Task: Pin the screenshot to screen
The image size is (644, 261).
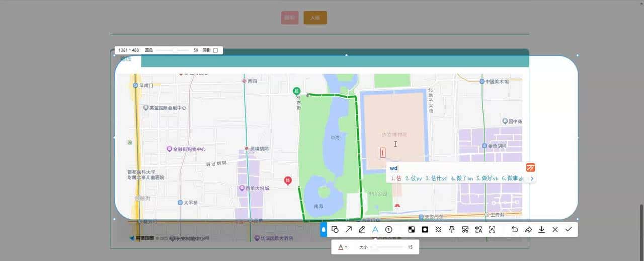Action: point(452,229)
